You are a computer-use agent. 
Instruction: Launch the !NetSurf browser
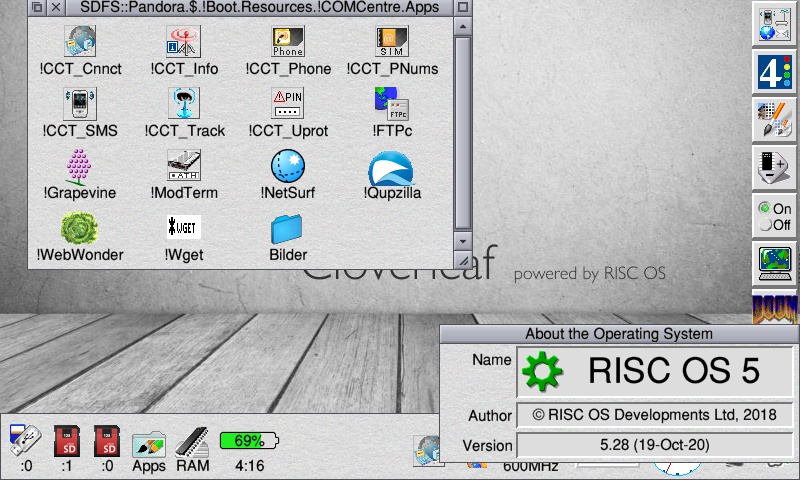(288, 167)
